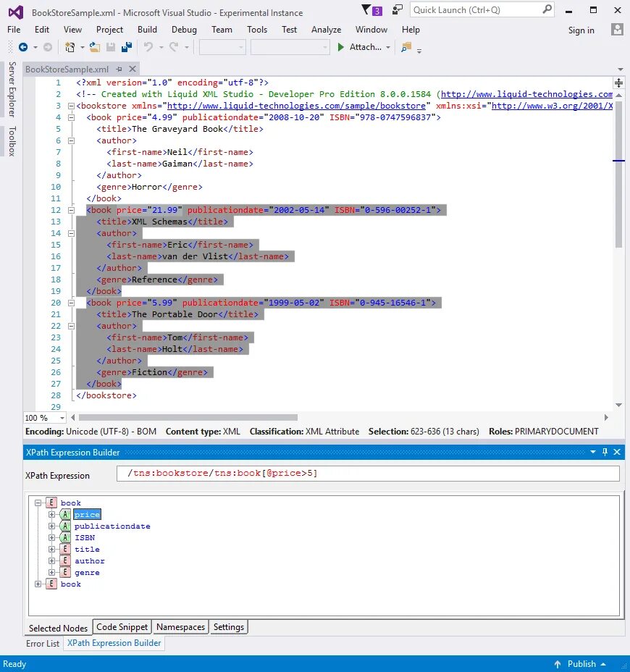This screenshot has height=672, width=630.
Task: Click the price attribute node icon
Action: click(64, 514)
